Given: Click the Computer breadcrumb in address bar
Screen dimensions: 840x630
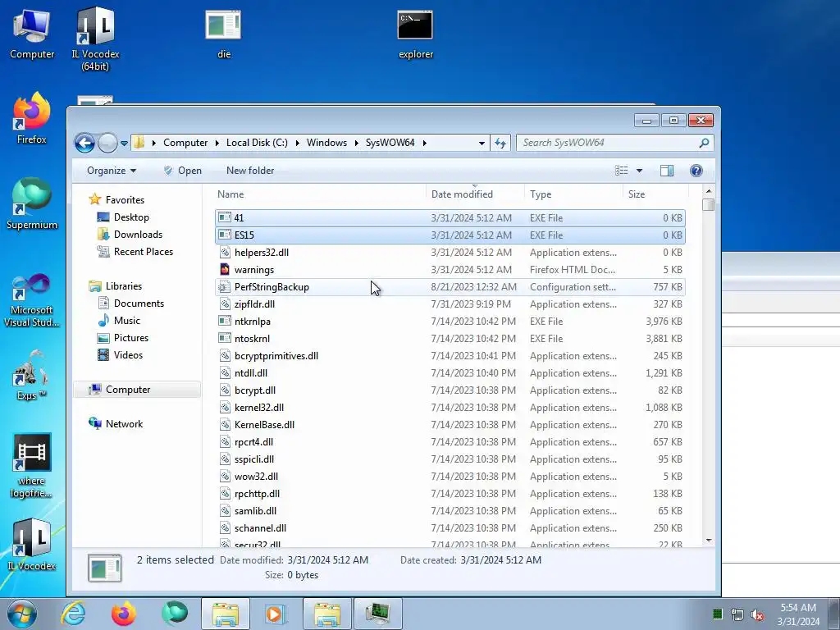Looking at the screenshot, I should click(x=185, y=143).
